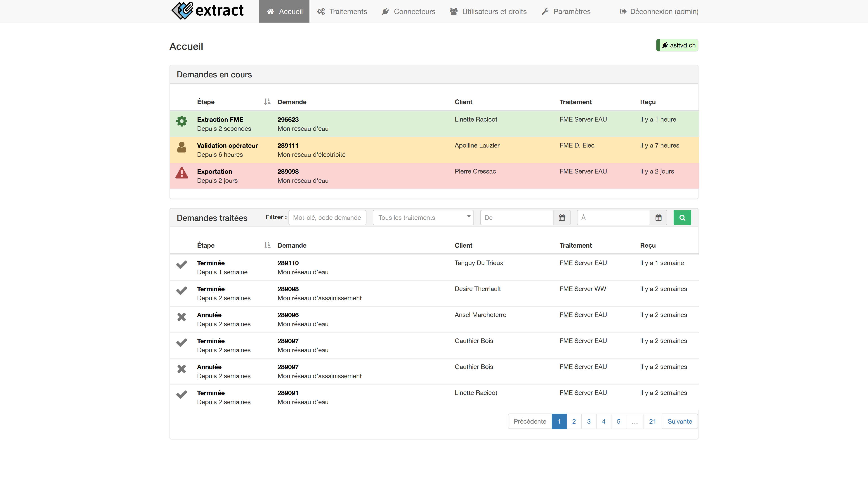Screen dimensions: 868x488
Task: Sort Demandes en cours by Étape
Action: (x=267, y=102)
